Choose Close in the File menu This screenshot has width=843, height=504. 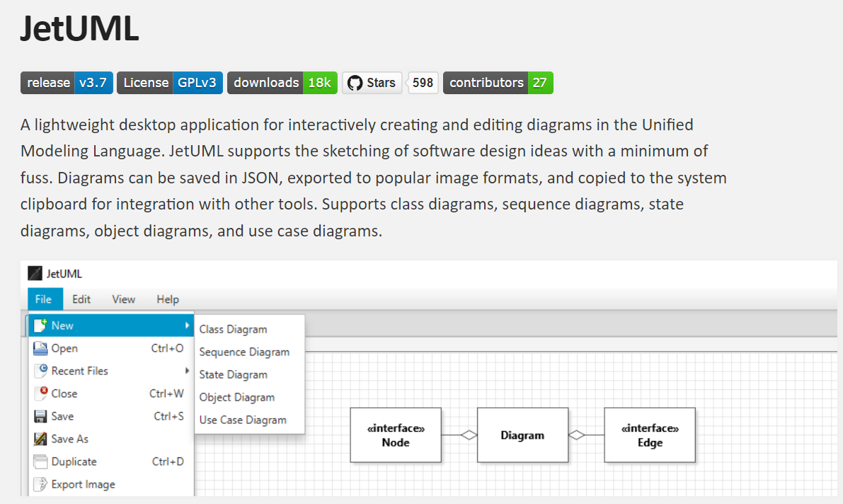point(111,393)
